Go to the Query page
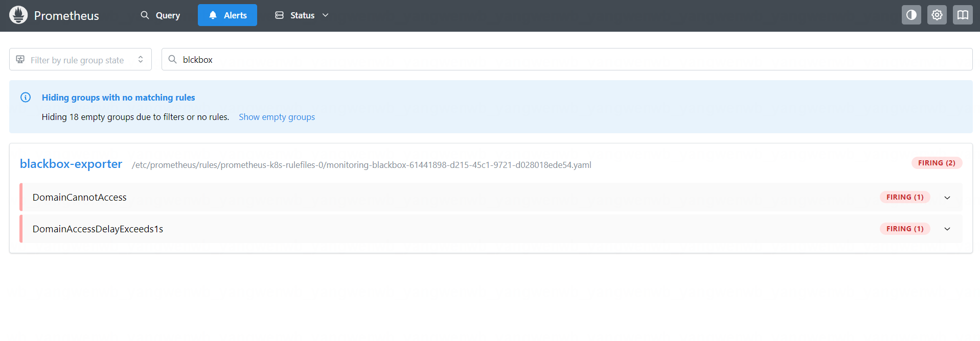Screen dimensions: 980x341 [161, 15]
